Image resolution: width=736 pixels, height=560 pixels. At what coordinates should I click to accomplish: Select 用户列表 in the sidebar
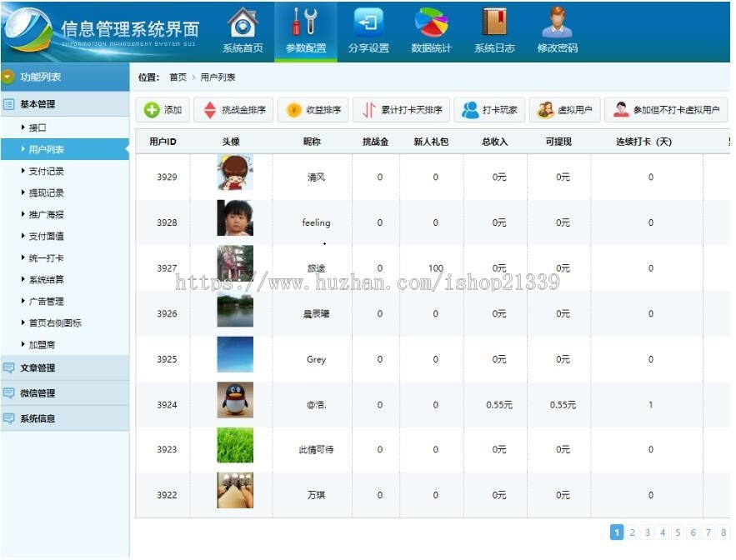coord(65,149)
